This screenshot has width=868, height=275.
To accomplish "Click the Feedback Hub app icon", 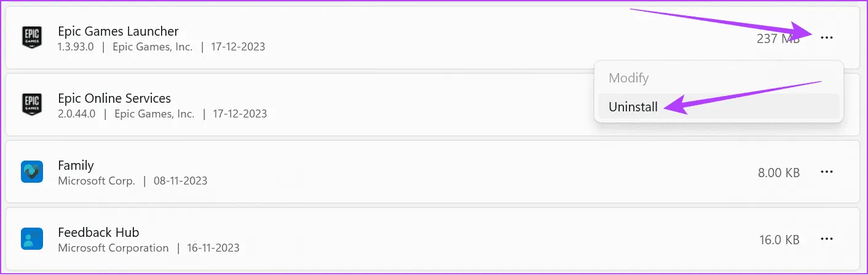I will [31, 239].
